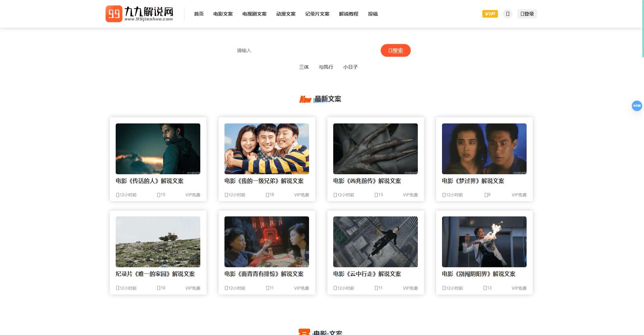Screen dimensions: 644x335
Task: Click the view count 9 on 梦过界
Action: click(487, 195)
